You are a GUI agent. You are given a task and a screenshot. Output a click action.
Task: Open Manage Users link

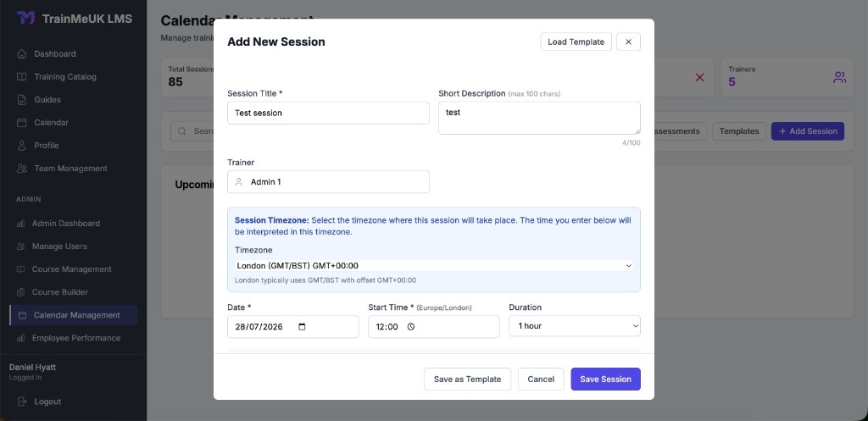pyautogui.click(x=59, y=247)
